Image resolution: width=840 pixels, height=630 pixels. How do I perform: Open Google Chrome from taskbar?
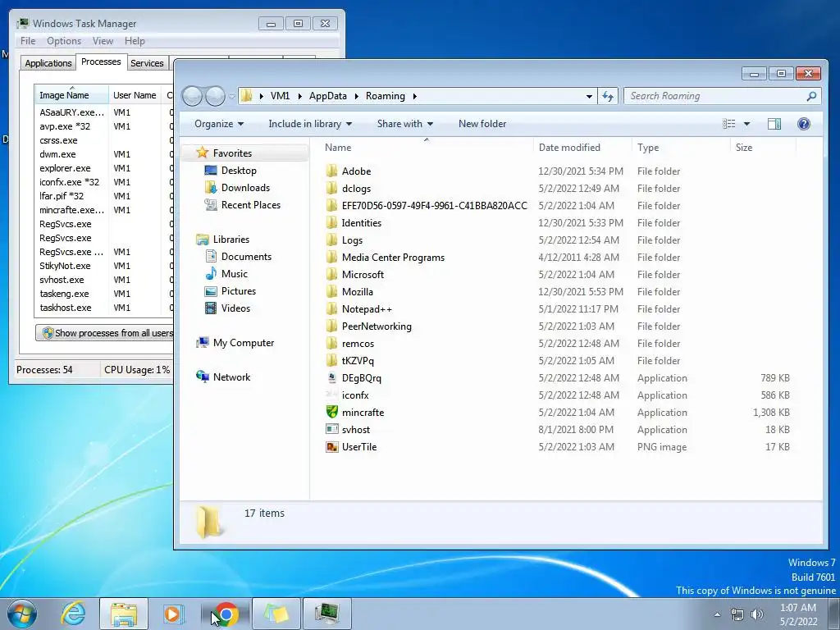[226, 614]
